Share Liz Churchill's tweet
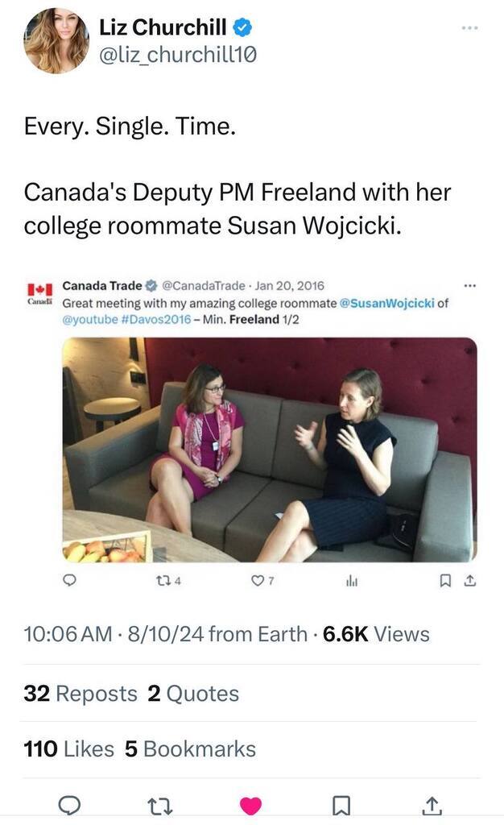Viewport: 504px width, 825px height. pos(431,804)
